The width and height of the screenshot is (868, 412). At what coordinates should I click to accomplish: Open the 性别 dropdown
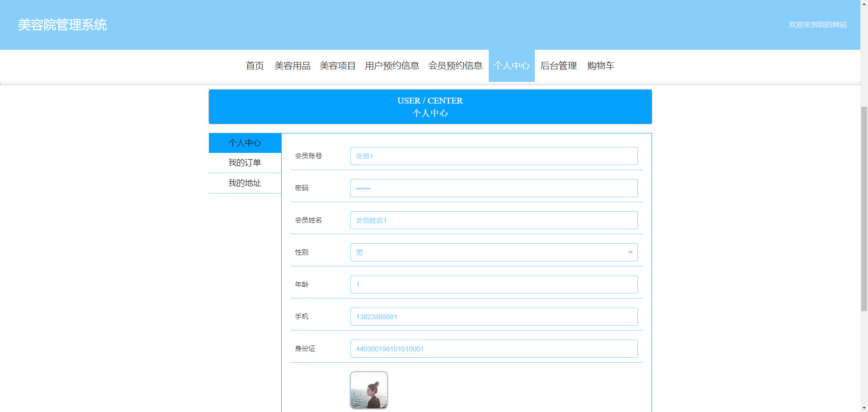[x=494, y=252]
